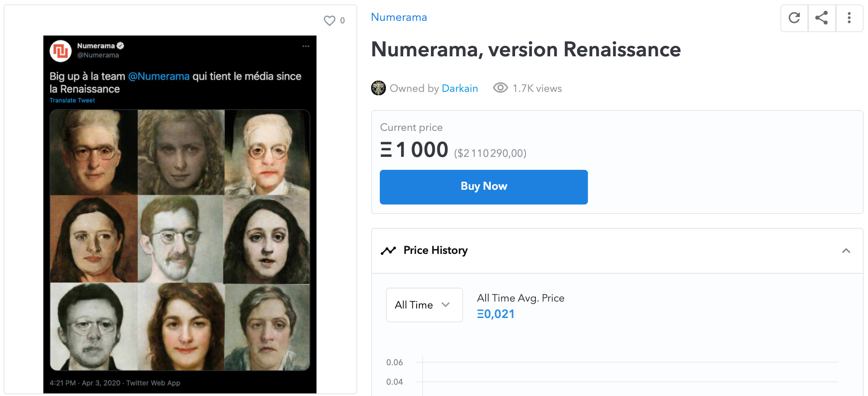Click the @Numerama mention in the tweet
Viewport: 868px width, 396px height.
(x=159, y=76)
